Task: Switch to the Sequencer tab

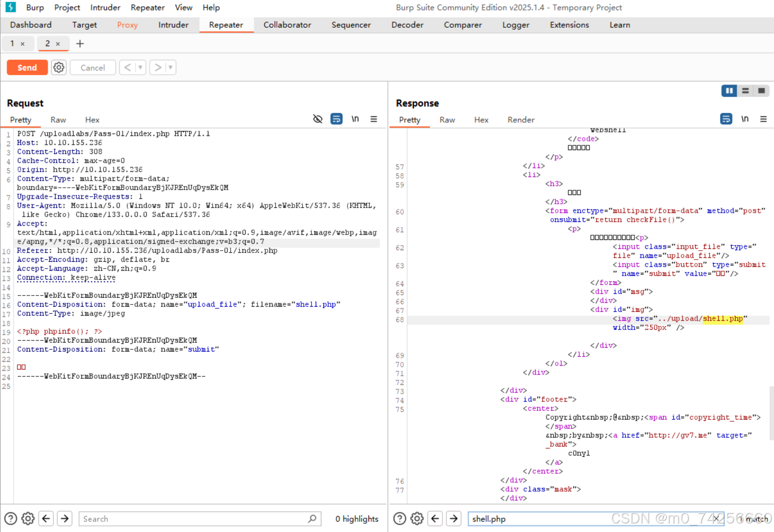Action: click(351, 25)
